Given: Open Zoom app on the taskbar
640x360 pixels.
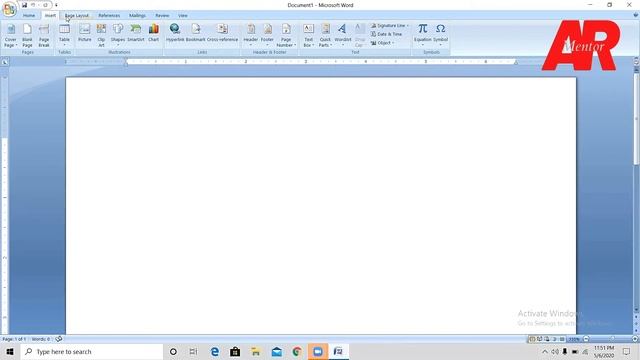Looking at the screenshot, I should click(318, 351).
